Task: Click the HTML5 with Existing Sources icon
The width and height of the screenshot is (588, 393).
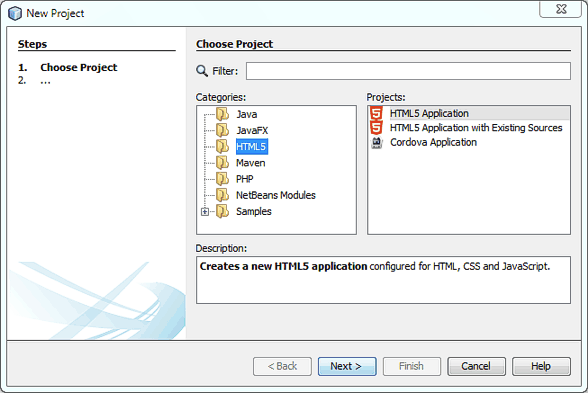Action: 376,128
